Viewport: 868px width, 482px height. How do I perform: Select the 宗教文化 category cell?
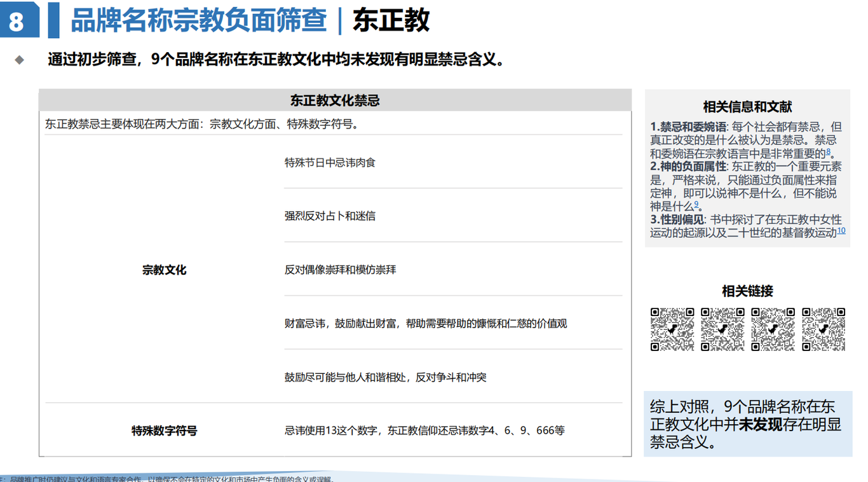point(164,270)
